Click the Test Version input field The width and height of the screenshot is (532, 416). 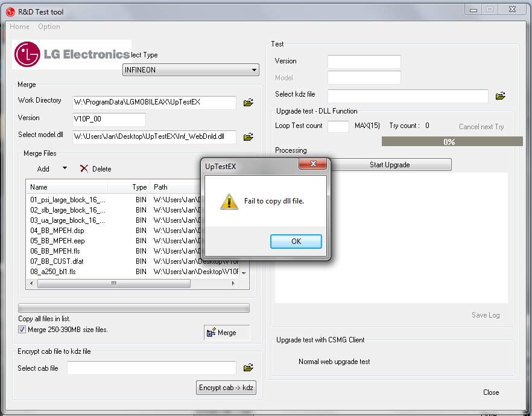(x=364, y=62)
